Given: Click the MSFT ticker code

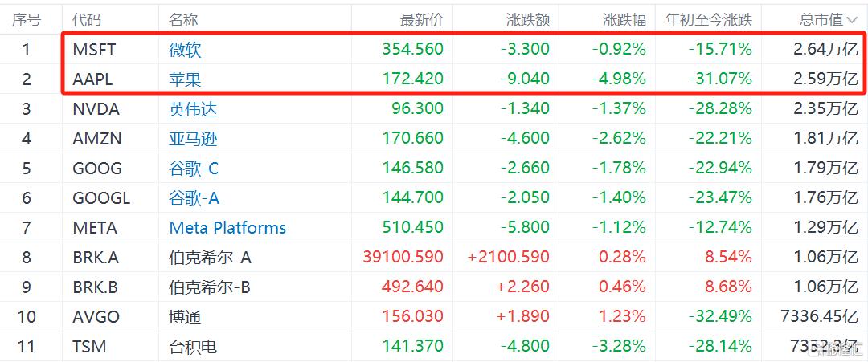Looking at the screenshot, I should [94, 50].
